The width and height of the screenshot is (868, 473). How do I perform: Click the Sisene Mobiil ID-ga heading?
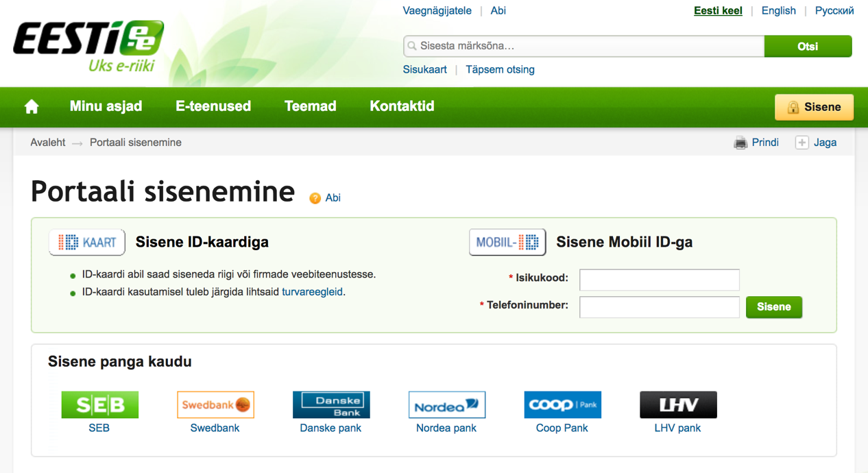tap(625, 242)
